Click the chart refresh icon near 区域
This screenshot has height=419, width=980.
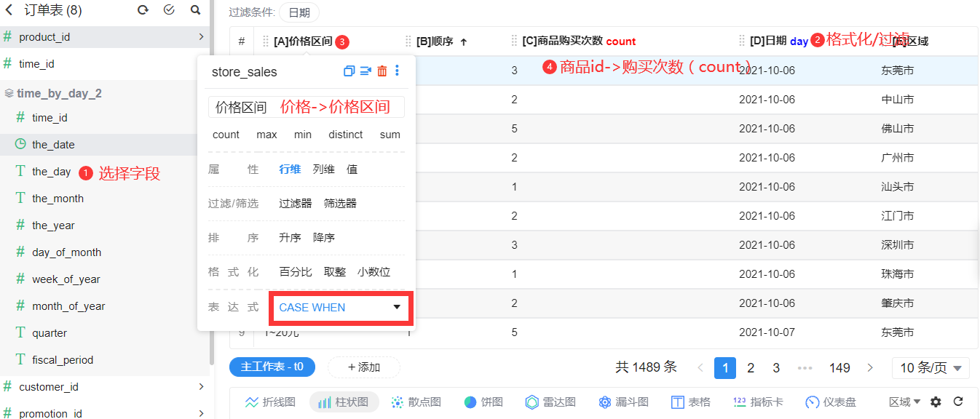tap(958, 402)
